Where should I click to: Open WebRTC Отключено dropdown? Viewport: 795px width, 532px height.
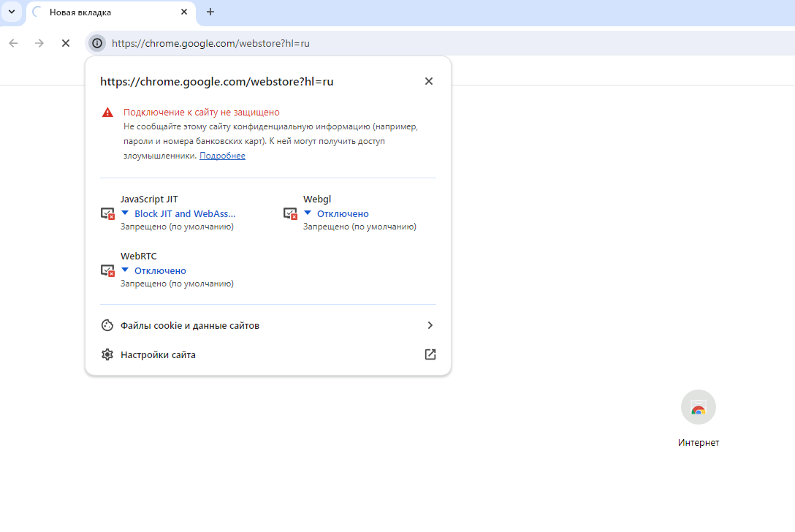[153, 270]
